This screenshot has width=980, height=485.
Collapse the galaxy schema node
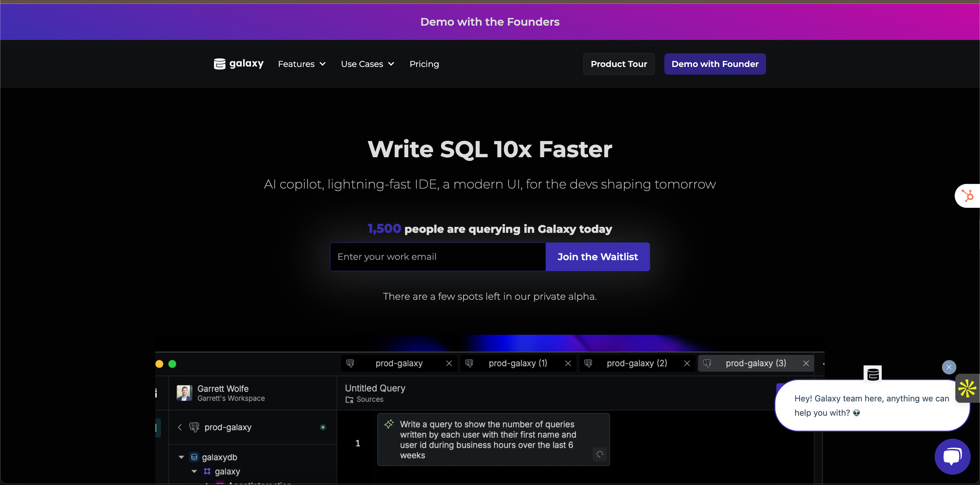(194, 471)
